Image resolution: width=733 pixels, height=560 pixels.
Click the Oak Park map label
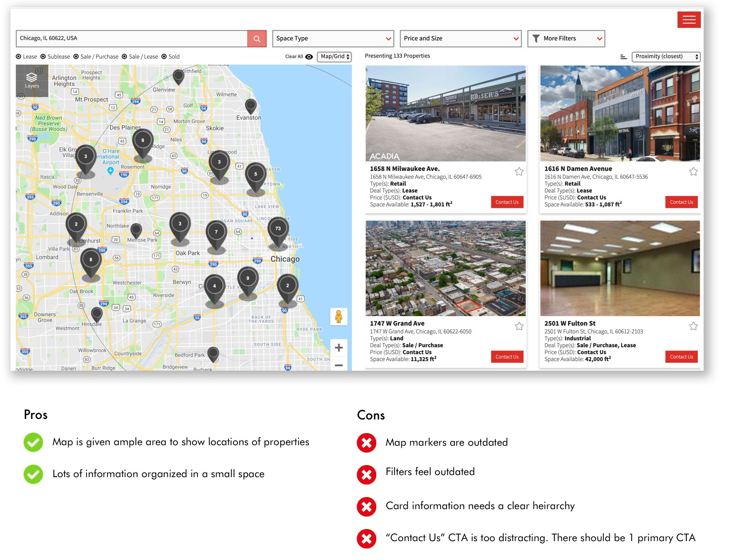187,253
